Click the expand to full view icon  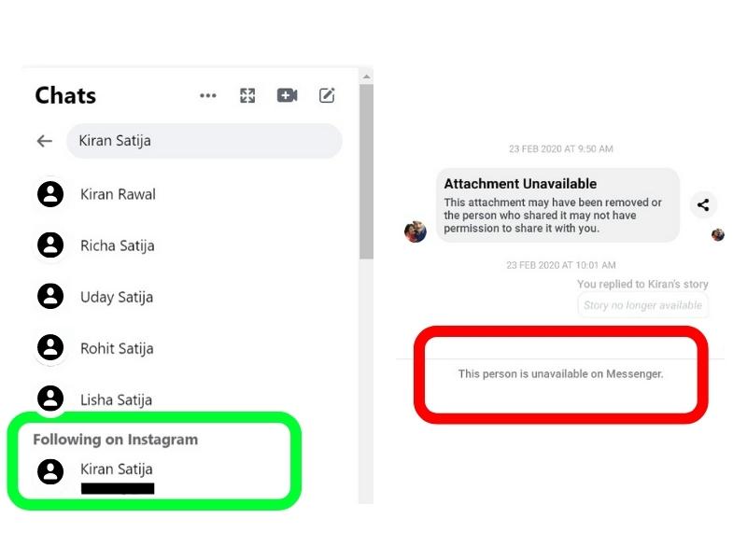(x=247, y=96)
